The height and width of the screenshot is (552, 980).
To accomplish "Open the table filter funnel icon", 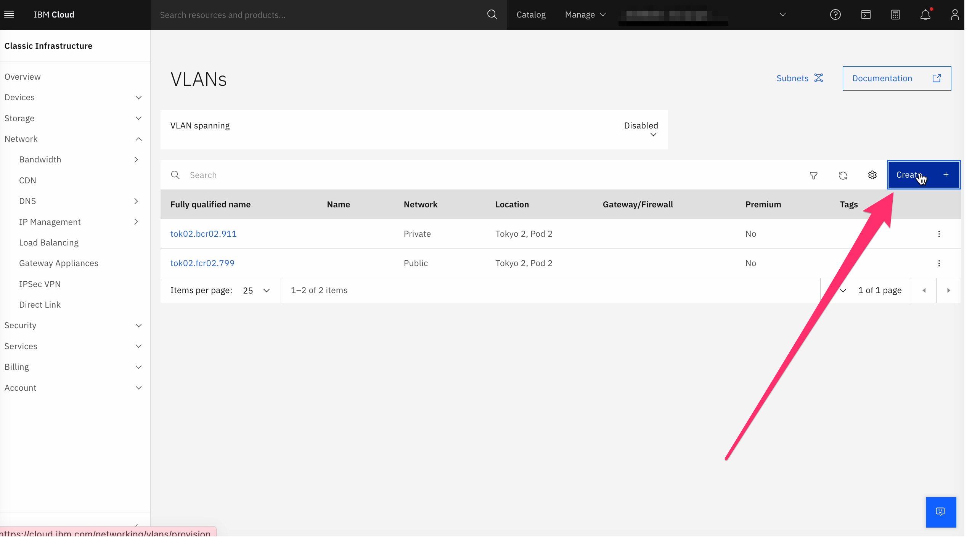I will (x=813, y=175).
